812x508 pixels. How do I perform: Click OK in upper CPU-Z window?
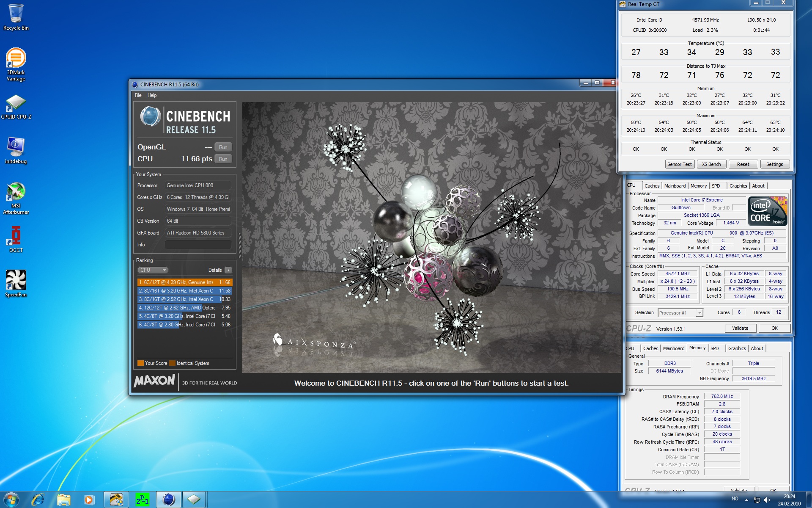click(x=774, y=328)
